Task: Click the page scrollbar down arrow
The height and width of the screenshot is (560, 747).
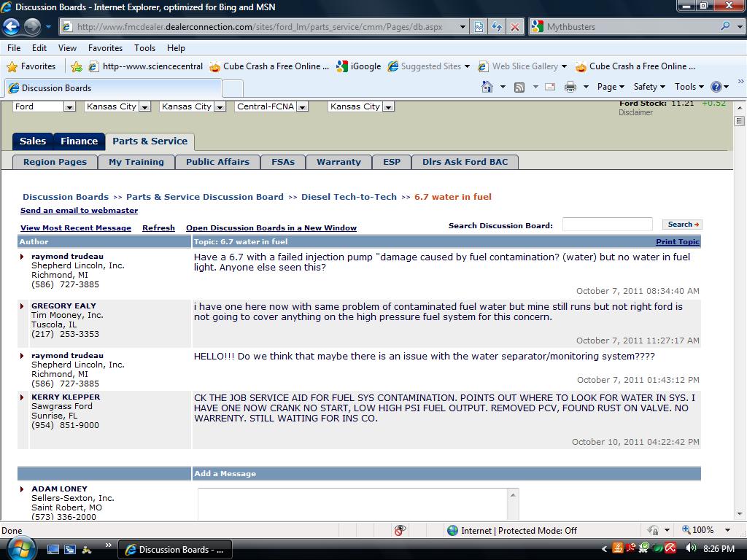Action: pos(740,514)
